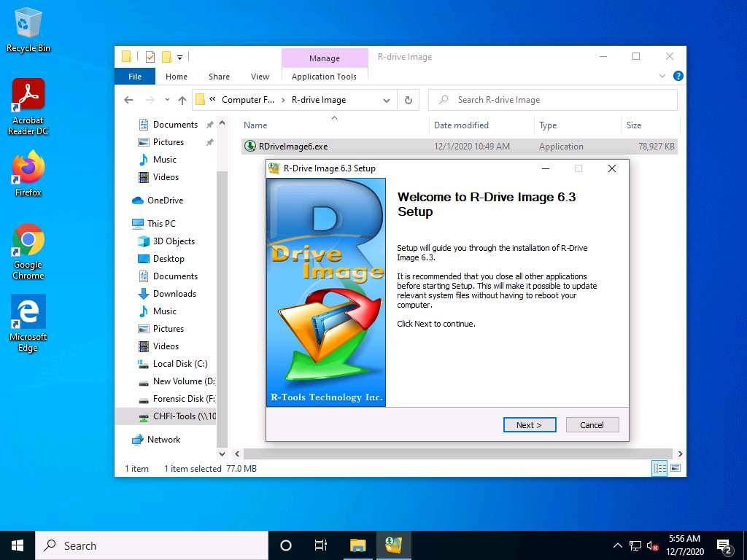This screenshot has width=747, height=560.
Task: Click R-drive Image breadcrumb segment
Action: click(319, 100)
